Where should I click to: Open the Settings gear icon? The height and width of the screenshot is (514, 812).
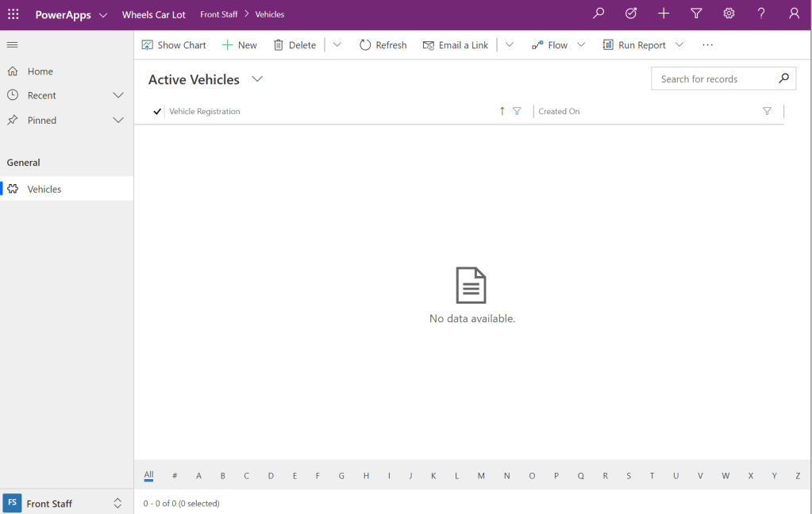pos(729,13)
